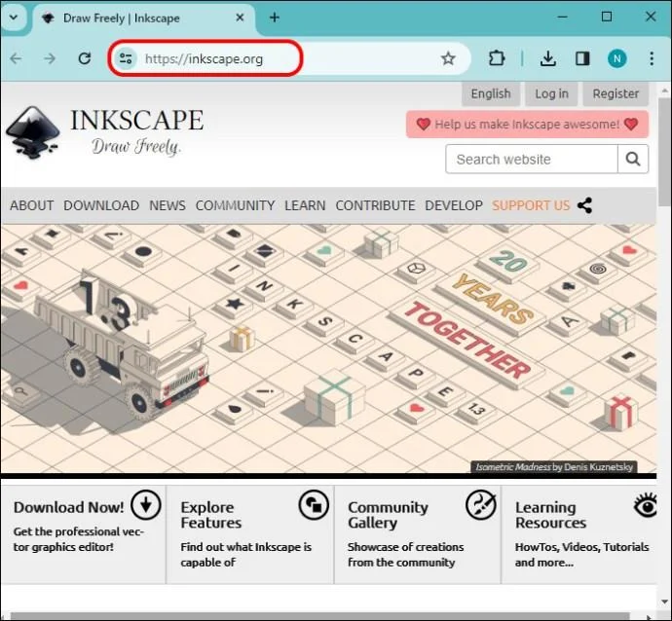The image size is (672, 621).
Task: Click the magnifier search button
Action: click(x=633, y=160)
